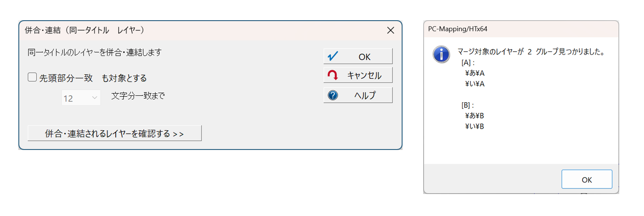Click the 併合・連結されるレイヤーを確認する >> button
Screen dimensions: 644x216
(x=114, y=133)
